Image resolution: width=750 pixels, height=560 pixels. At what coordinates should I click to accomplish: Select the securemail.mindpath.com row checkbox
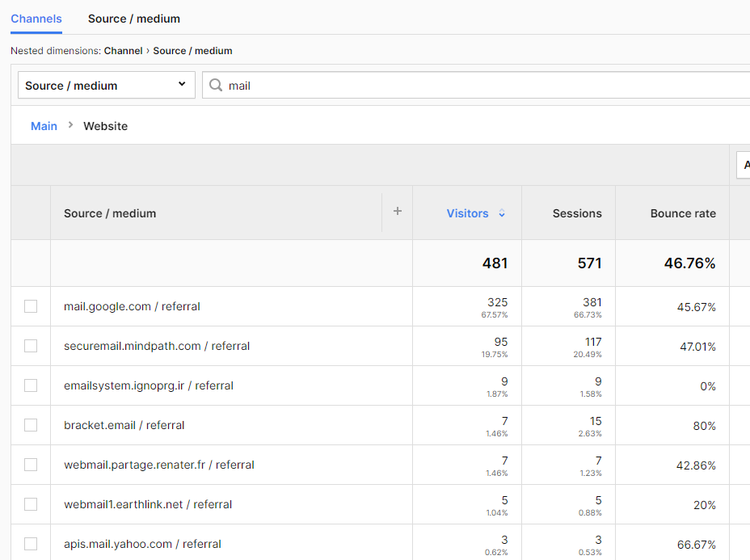click(31, 346)
